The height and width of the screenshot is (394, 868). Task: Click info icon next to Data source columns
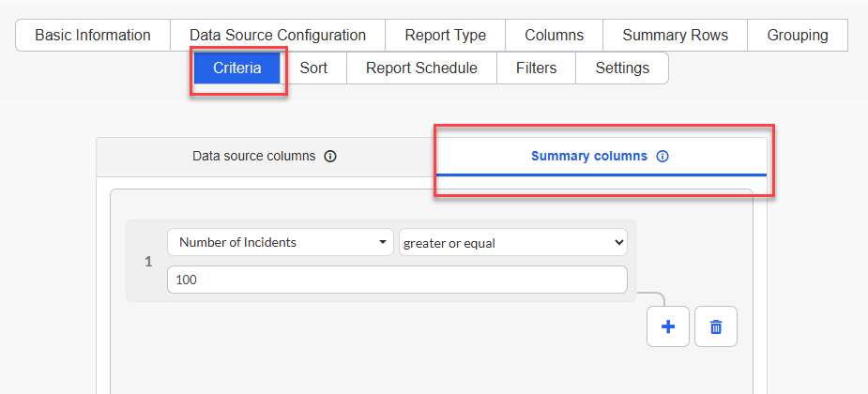(330, 157)
